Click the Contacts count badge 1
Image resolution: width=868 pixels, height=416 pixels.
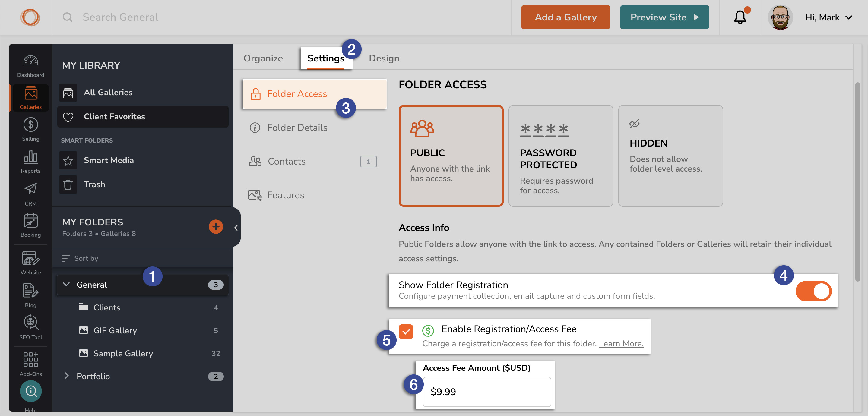[368, 162]
